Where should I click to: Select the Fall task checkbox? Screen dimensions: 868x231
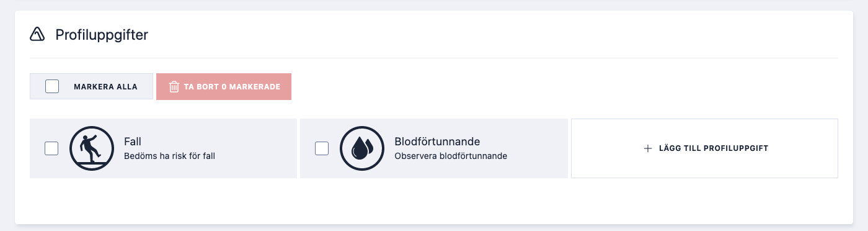click(x=51, y=148)
